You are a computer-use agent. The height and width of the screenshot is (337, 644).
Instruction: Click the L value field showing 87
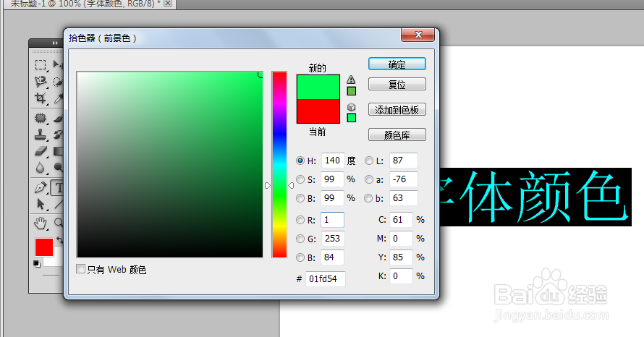click(x=404, y=161)
